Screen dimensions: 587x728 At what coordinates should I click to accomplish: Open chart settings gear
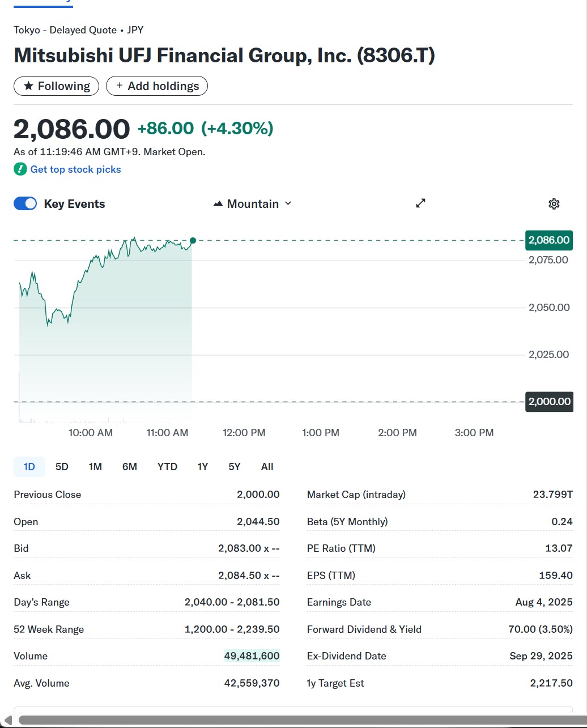pos(554,204)
